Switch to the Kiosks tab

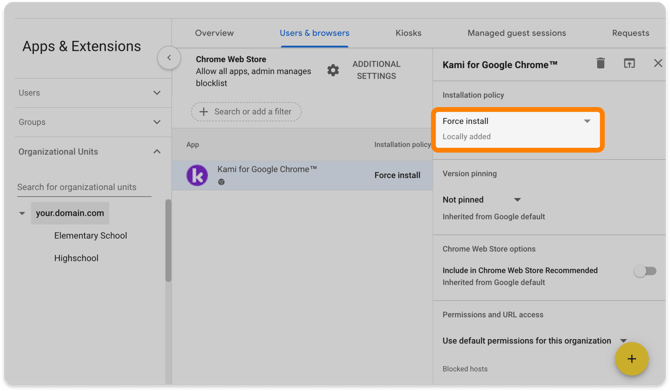(408, 33)
